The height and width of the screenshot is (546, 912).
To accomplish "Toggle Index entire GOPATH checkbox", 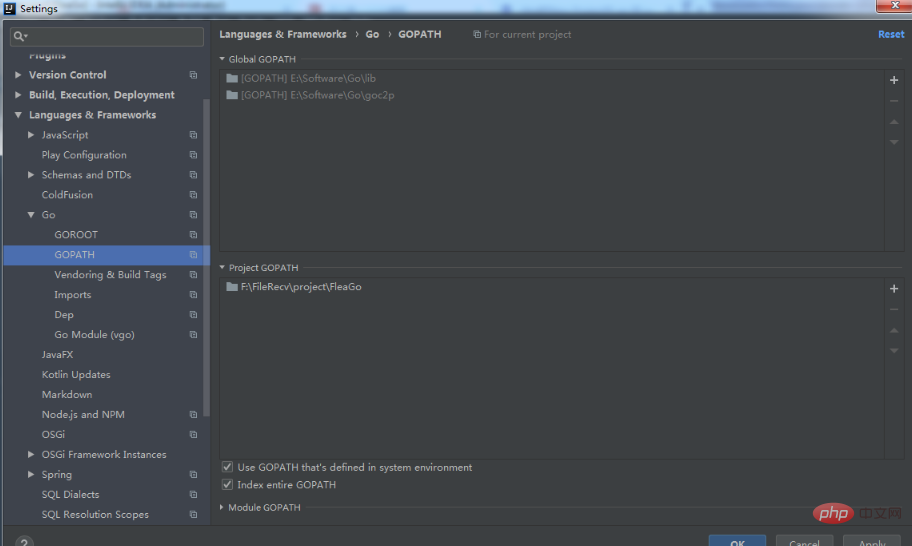I will [x=227, y=484].
